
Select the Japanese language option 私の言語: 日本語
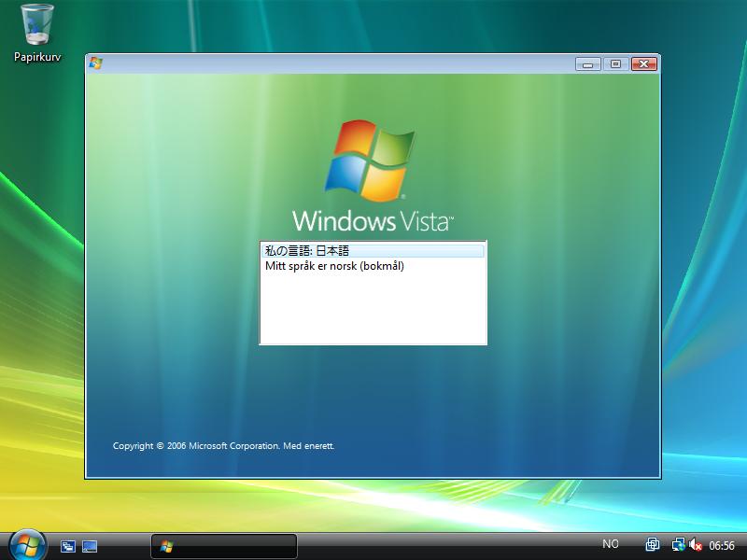pos(373,250)
